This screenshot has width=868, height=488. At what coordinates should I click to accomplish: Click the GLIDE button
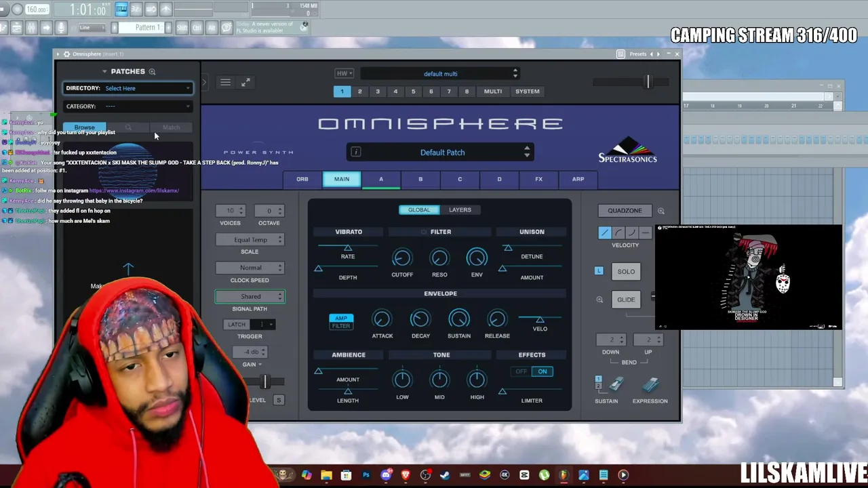626,300
